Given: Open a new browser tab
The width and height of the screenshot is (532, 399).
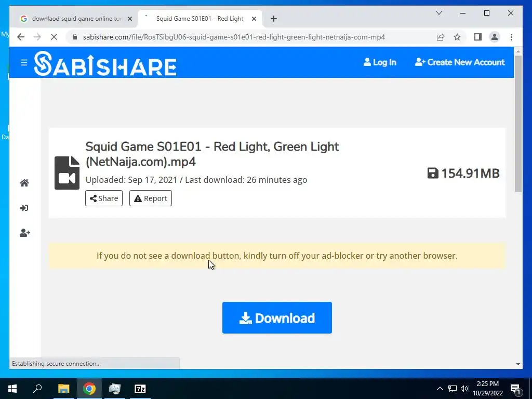Looking at the screenshot, I should (x=274, y=19).
